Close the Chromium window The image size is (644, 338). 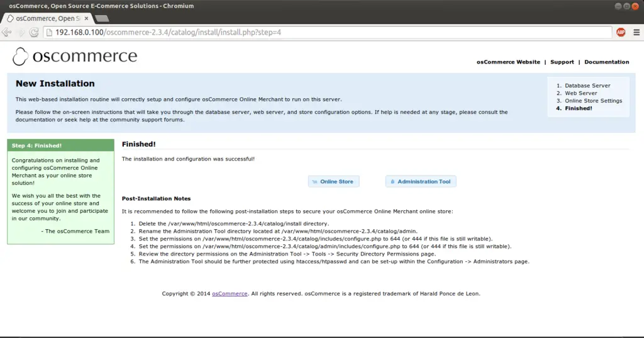coord(635,6)
